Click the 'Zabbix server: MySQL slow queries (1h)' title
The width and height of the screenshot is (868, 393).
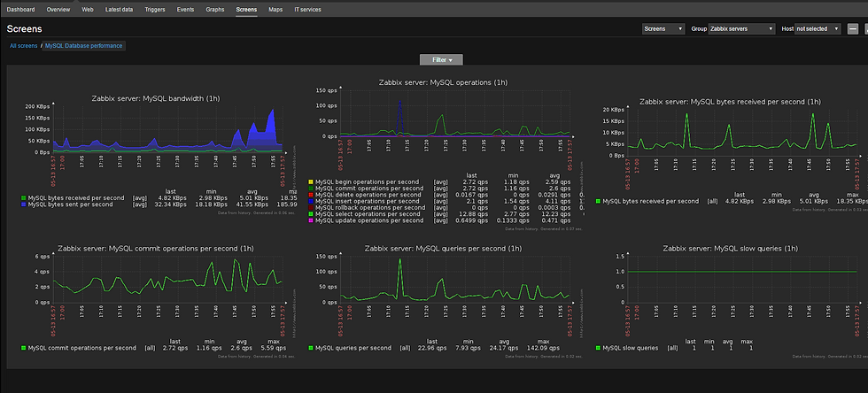[730, 249]
